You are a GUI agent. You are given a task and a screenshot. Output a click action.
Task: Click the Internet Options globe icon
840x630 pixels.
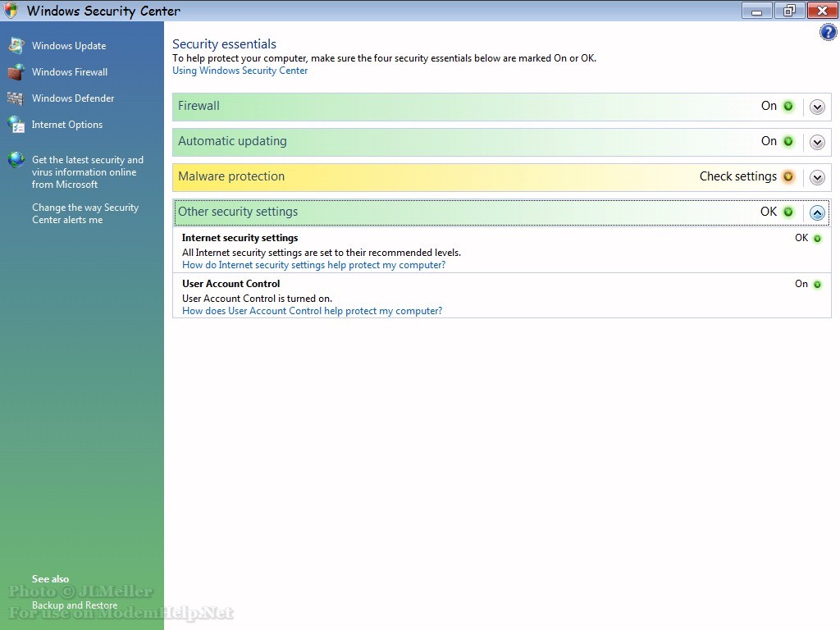tap(16, 125)
